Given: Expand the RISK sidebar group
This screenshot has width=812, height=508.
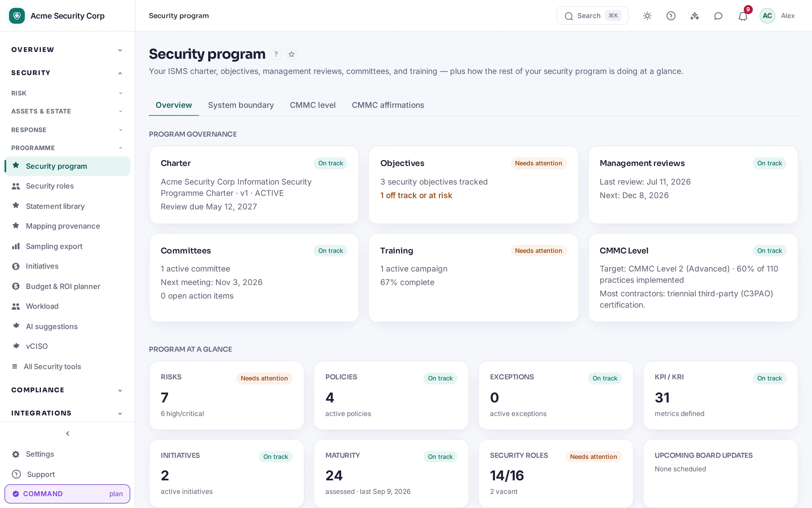Looking at the screenshot, I should tap(67, 93).
